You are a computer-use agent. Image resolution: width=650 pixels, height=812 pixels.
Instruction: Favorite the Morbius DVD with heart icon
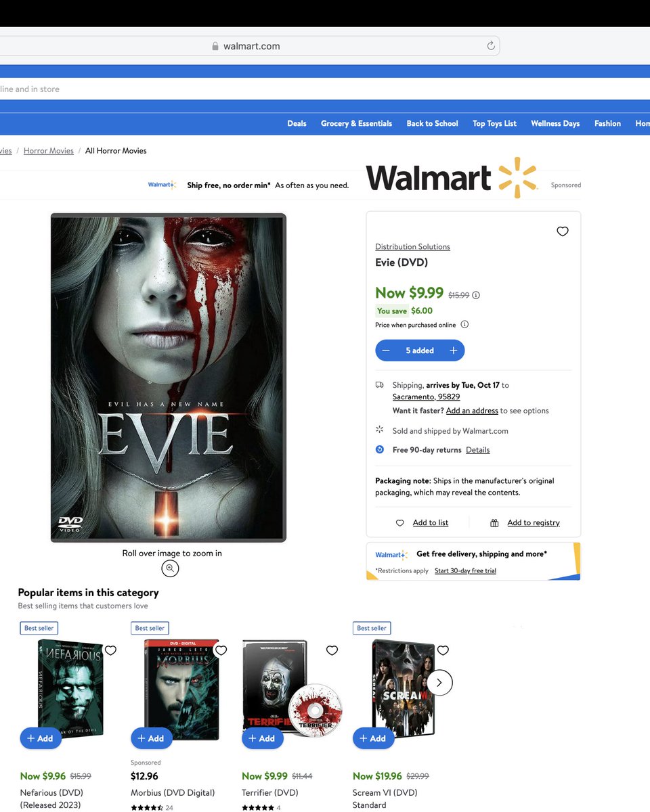221,650
